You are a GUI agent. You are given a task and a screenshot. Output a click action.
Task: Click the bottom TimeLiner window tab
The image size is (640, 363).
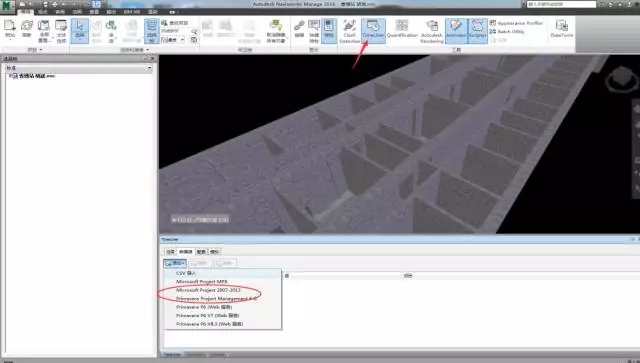pos(172,354)
